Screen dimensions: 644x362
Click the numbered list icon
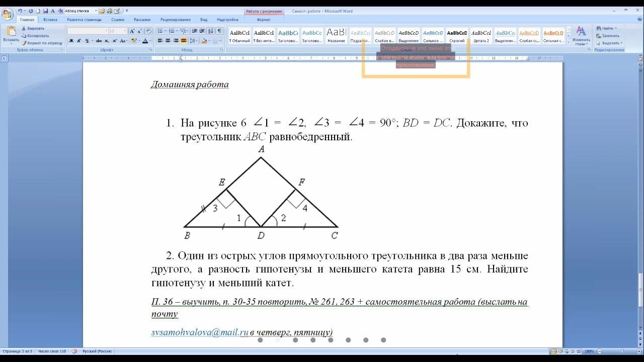pos(172,31)
